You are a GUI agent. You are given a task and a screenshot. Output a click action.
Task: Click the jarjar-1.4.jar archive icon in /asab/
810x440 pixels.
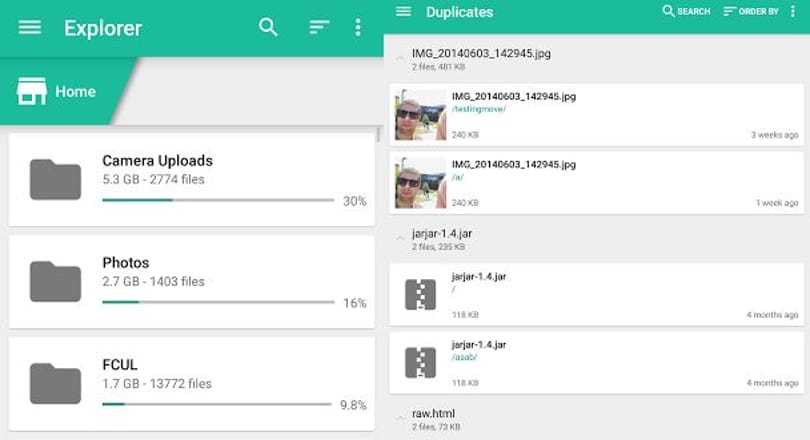tap(420, 363)
